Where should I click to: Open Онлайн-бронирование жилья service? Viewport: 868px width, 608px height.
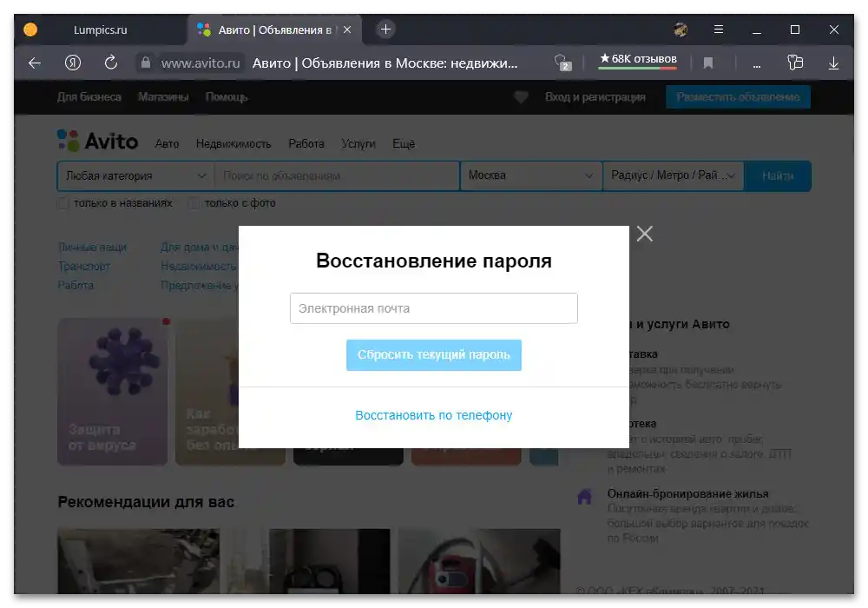[x=687, y=493]
